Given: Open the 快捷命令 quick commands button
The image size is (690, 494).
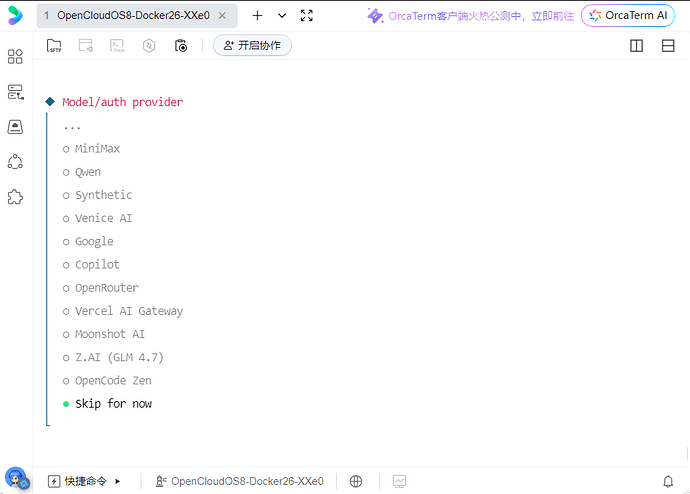Looking at the screenshot, I should click(77, 481).
